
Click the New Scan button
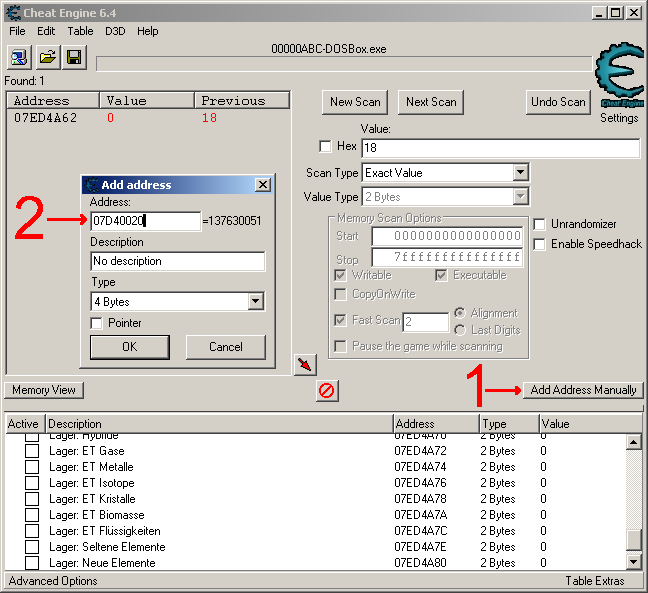[x=355, y=102]
